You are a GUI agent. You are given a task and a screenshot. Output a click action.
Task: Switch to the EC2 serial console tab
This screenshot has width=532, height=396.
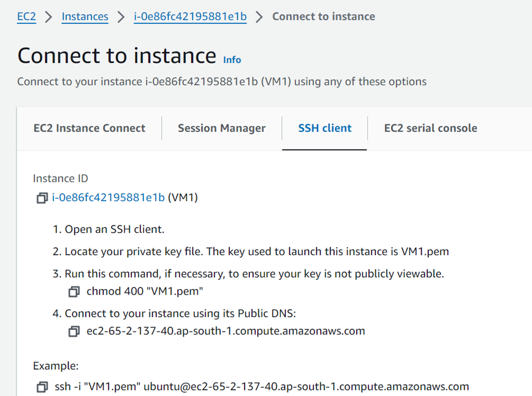[x=431, y=128]
